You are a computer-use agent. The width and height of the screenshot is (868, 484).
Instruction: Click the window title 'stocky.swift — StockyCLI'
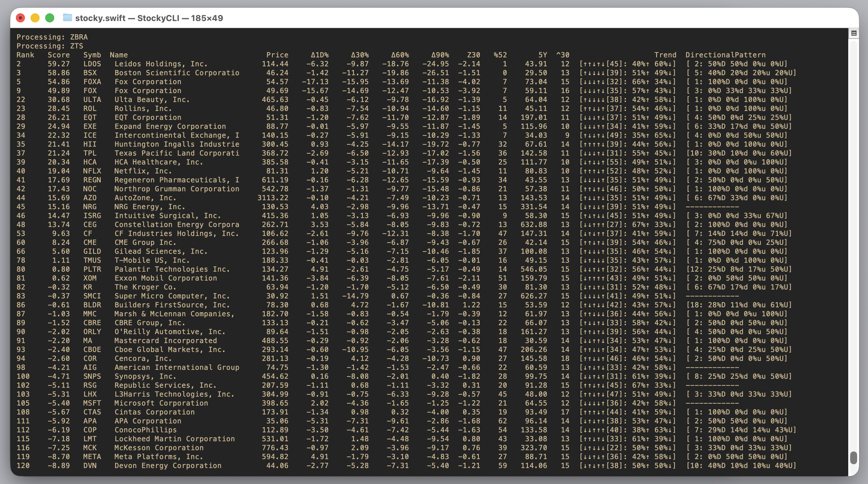pyautogui.click(x=127, y=18)
